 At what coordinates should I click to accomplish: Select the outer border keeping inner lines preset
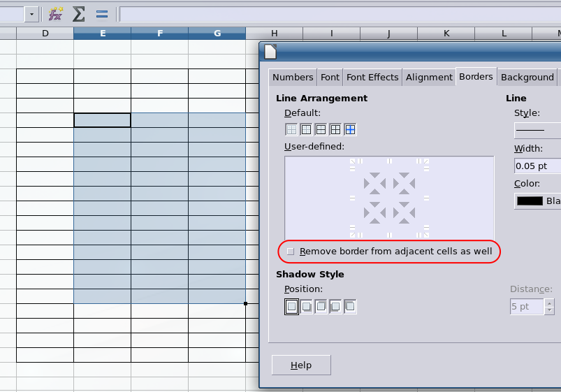(x=350, y=129)
